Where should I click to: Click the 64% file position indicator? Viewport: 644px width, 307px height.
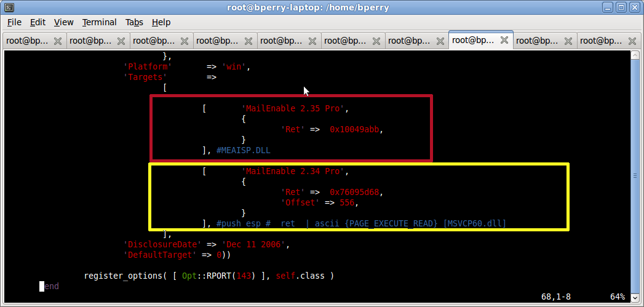tap(618, 297)
